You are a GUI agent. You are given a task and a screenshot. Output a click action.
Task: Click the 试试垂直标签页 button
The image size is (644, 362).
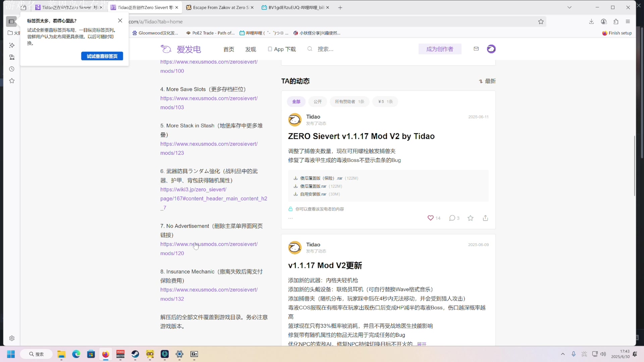tap(102, 56)
